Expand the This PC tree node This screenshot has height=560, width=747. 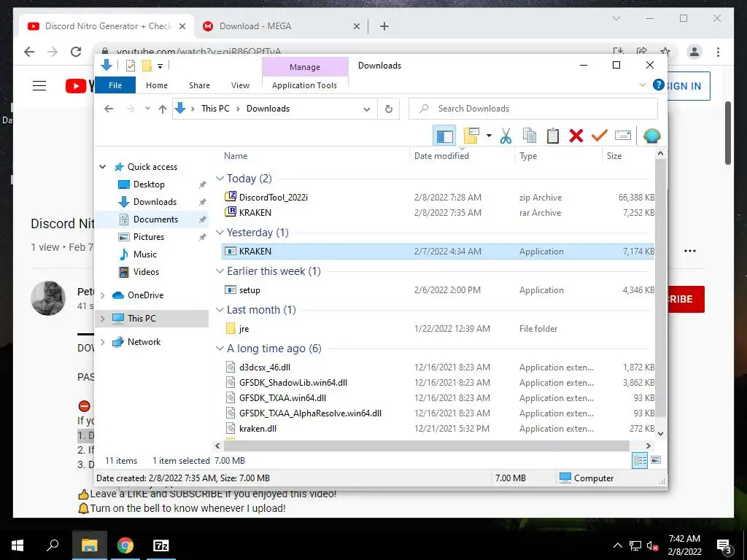(x=102, y=319)
